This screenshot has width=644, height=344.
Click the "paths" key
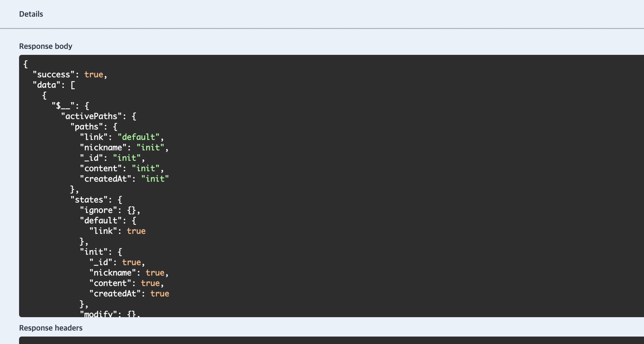pyautogui.click(x=86, y=127)
